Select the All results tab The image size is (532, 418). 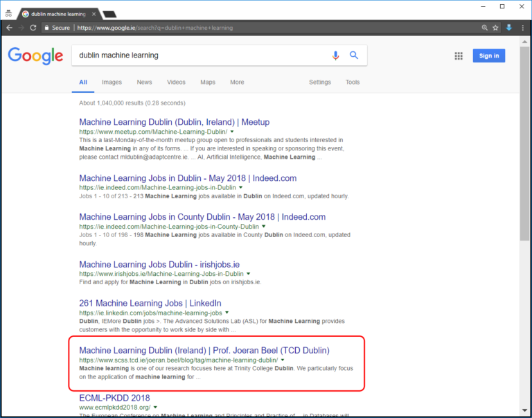83,82
